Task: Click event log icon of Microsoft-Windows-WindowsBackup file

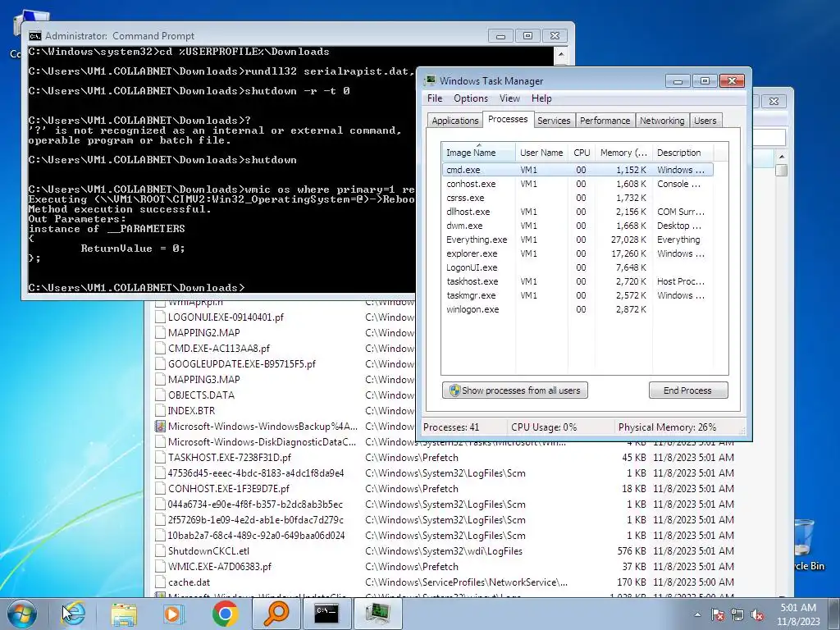Action: pyautogui.click(x=160, y=427)
